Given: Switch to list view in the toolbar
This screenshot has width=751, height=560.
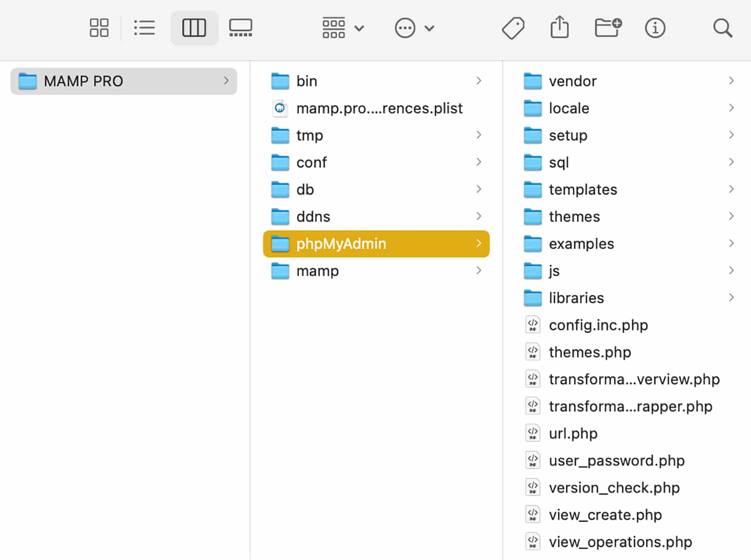Looking at the screenshot, I should click(144, 28).
